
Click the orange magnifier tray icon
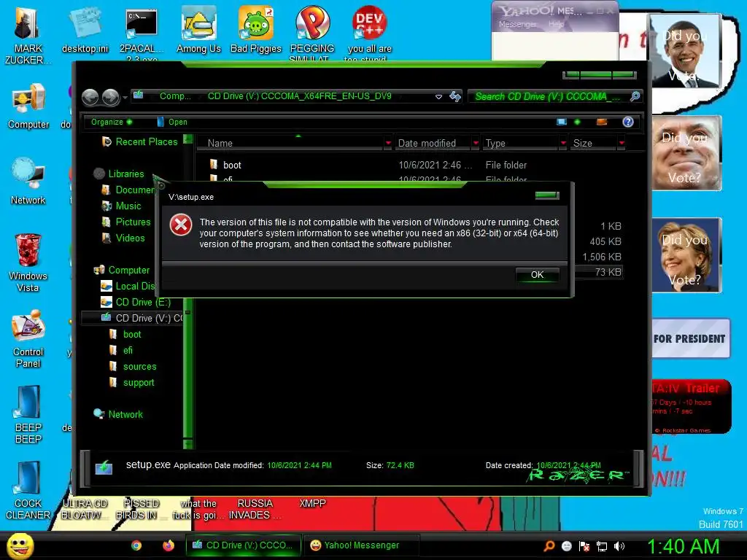click(549, 546)
